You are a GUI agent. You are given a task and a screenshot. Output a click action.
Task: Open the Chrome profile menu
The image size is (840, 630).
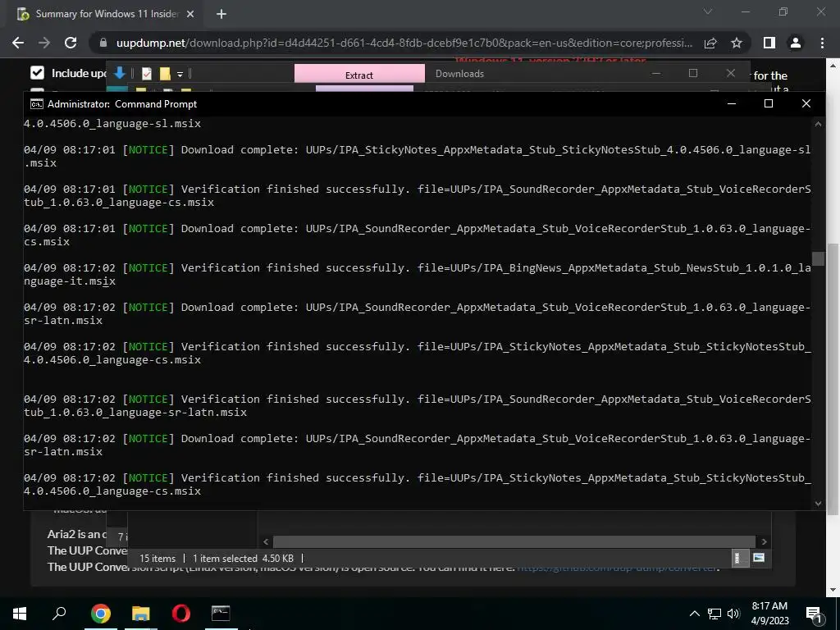796,43
